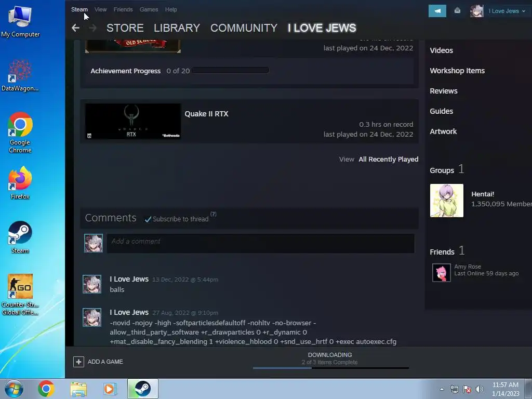
Task: Click the avatar beside the comment box
Action: pyautogui.click(x=94, y=243)
